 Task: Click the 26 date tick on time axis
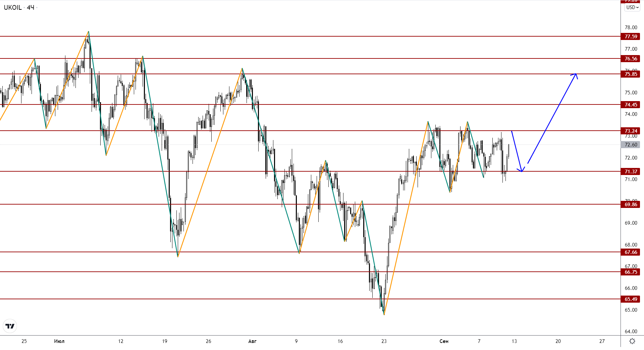point(209,341)
